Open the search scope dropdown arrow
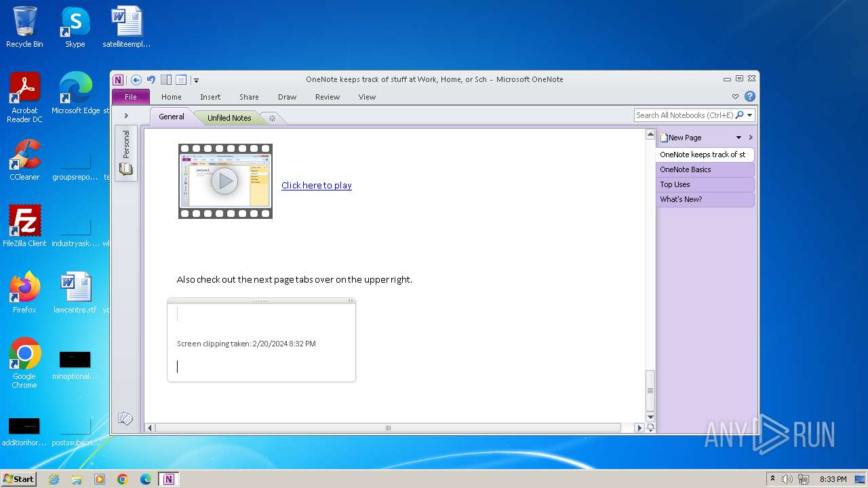 [x=749, y=115]
